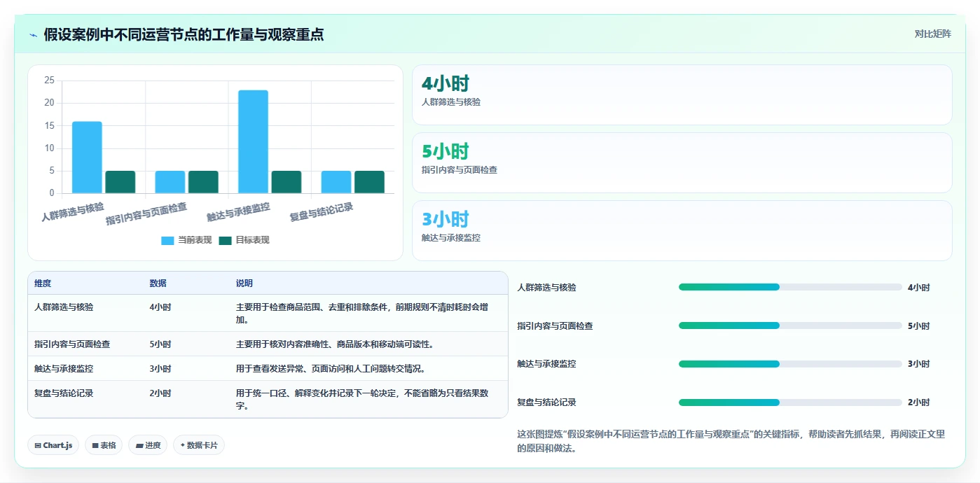Click the title 假设案例中不同运营节点的工作量与观察重点
980x483 pixels.
coord(184,34)
